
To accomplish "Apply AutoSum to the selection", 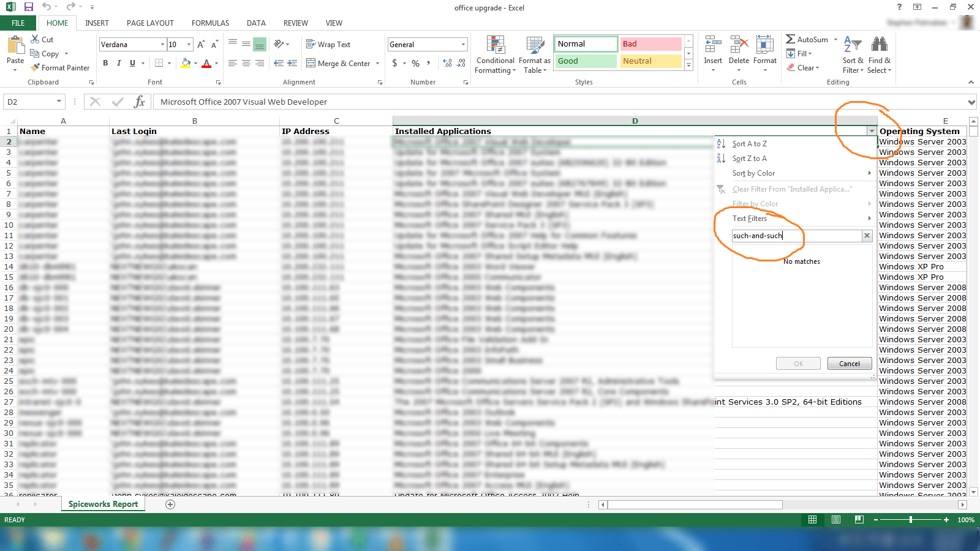I will point(809,39).
